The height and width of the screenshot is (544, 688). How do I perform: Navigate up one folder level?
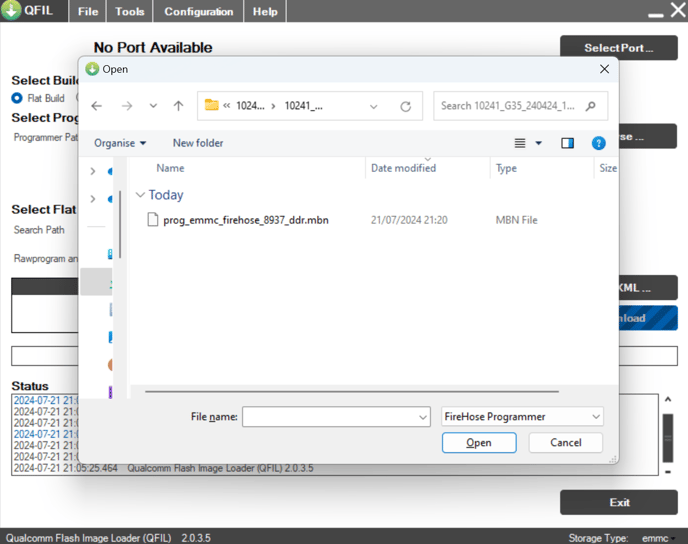tap(178, 106)
